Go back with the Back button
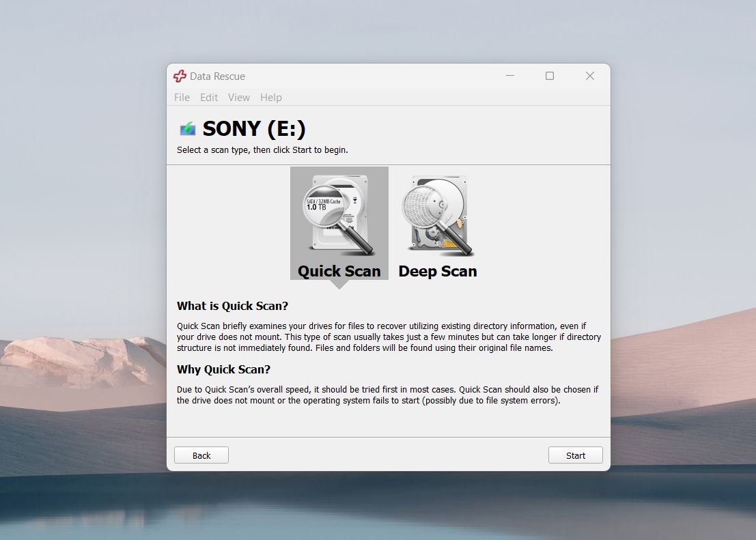756x540 pixels. click(201, 455)
